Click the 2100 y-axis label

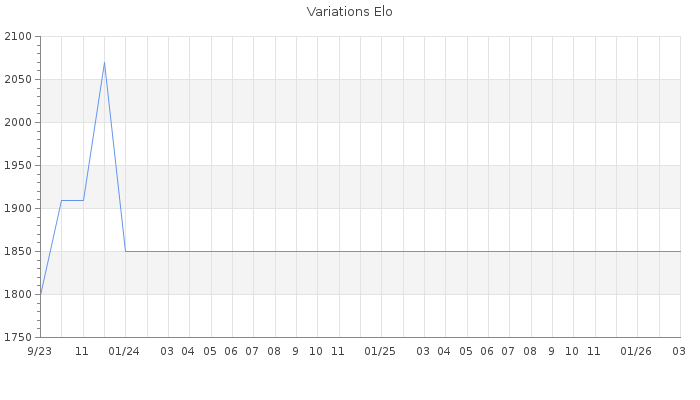point(19,37)
